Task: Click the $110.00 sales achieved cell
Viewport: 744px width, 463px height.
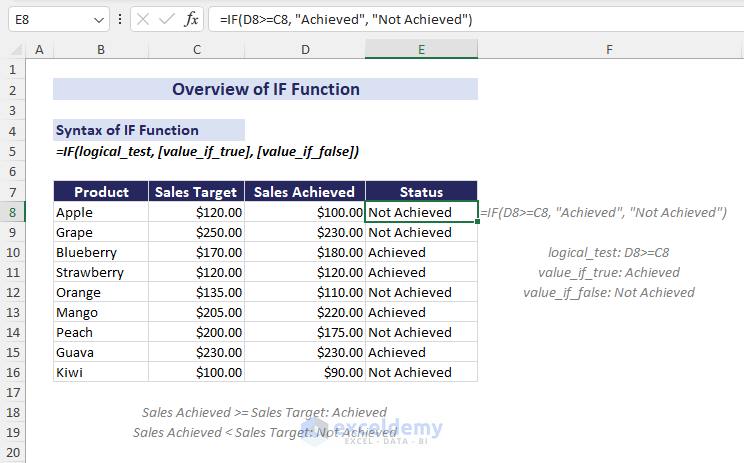Action: point(305,292)
